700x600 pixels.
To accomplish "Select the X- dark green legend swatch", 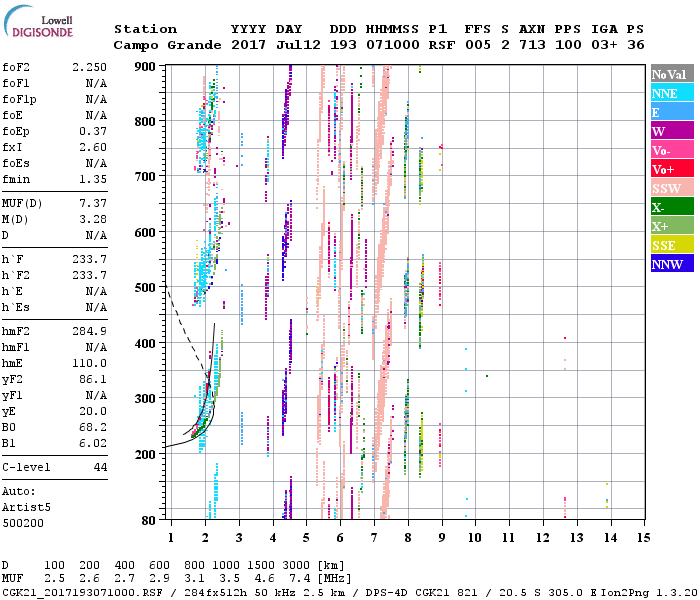I will pyautogui.click(x=672, y=207).
